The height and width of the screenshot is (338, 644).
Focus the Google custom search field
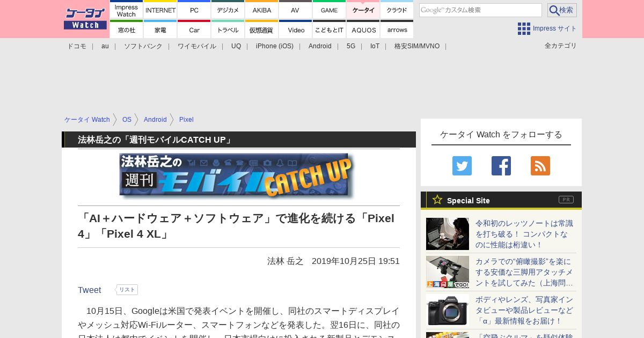(x=480, y=10)
